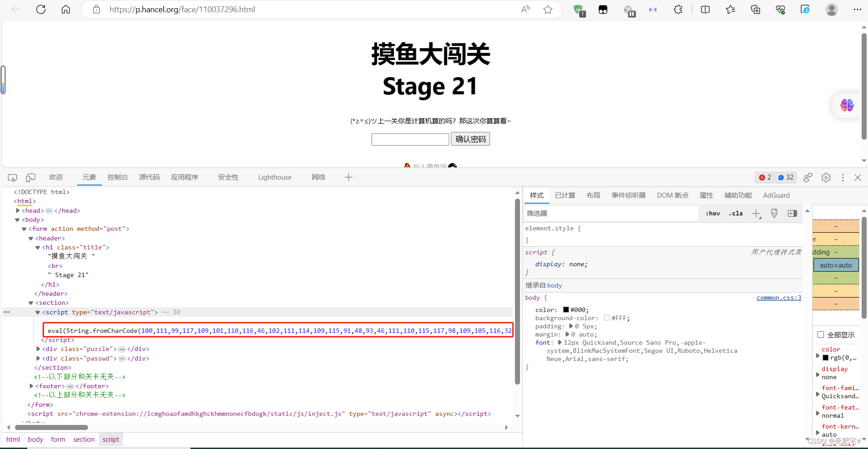
Task: Open the Lighthouse tab
Action: pyautogui.click(x=275, y=177)
